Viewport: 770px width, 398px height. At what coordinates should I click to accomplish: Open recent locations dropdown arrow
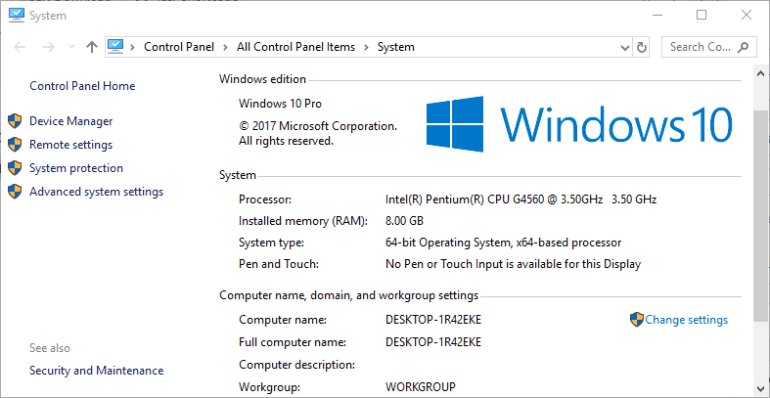click(x=71, y=48)
